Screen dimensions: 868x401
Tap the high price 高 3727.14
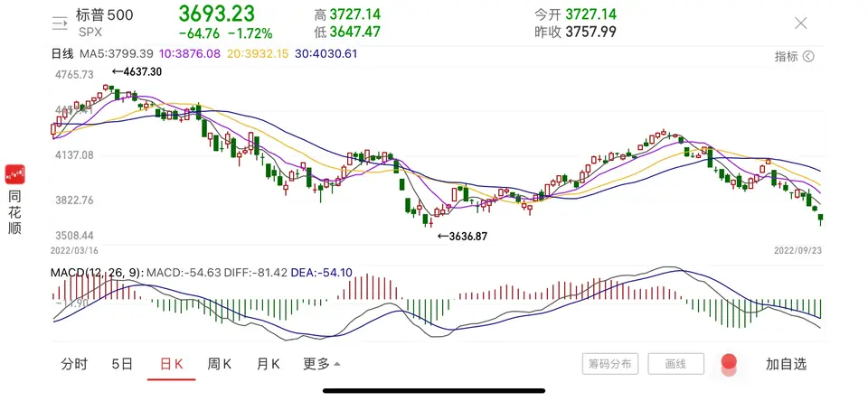pos(347,14)
